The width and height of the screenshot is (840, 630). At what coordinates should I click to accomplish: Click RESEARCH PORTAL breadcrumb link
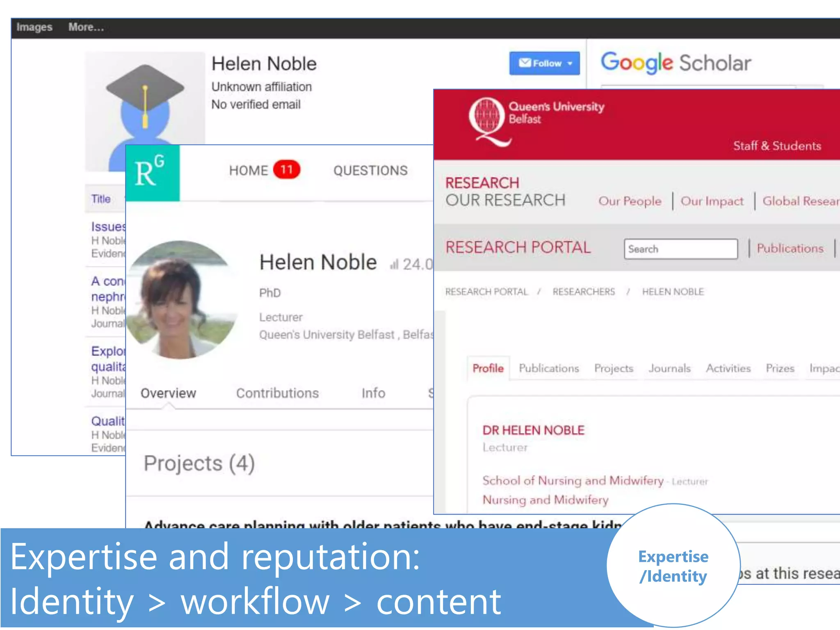point(486,292)
